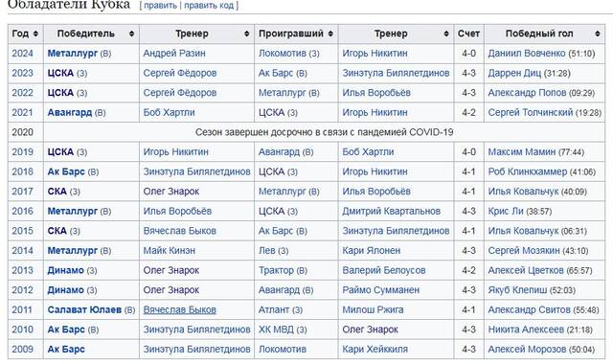
Task: Open Роб Клинкхаммер player link
Action: pos(528,171)
